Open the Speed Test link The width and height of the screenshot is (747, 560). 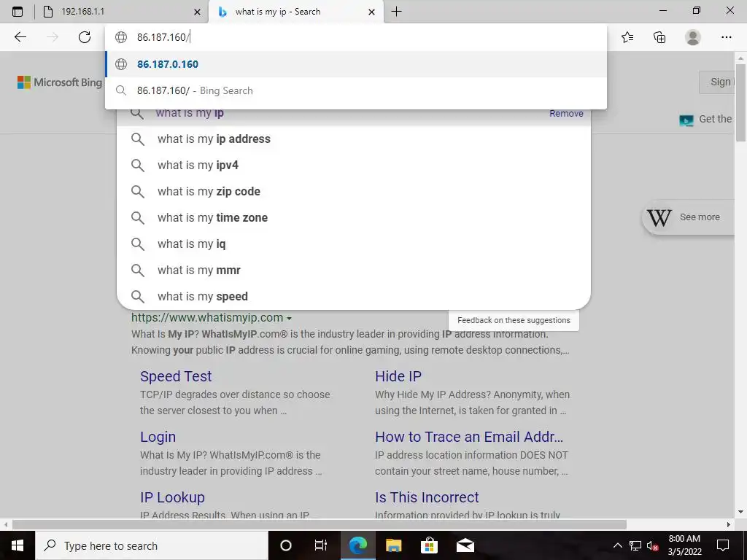pos(176,376)
